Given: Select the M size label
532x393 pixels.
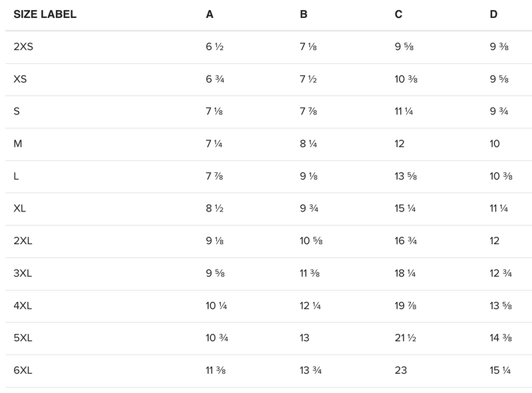Looking at the screenshot, I should point(17,144).
